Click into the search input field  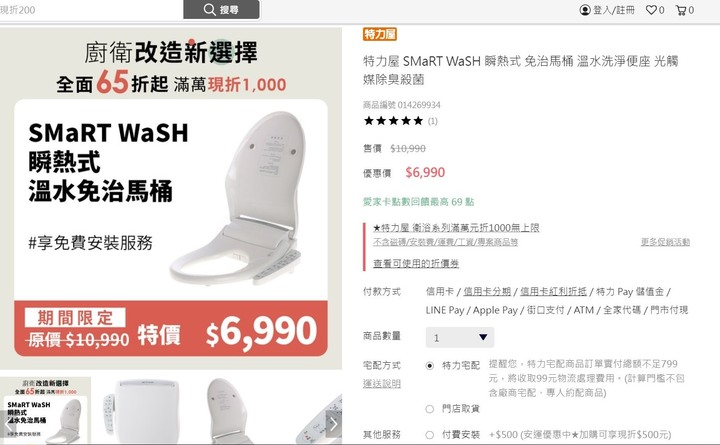91,10
